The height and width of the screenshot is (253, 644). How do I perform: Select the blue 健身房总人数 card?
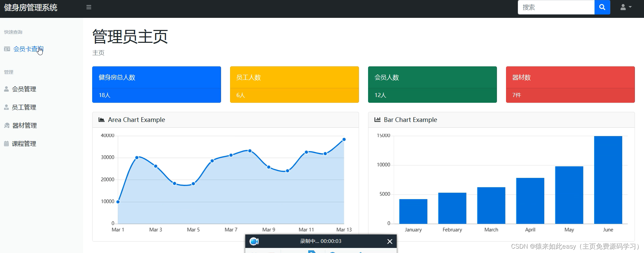coord(156,85)
